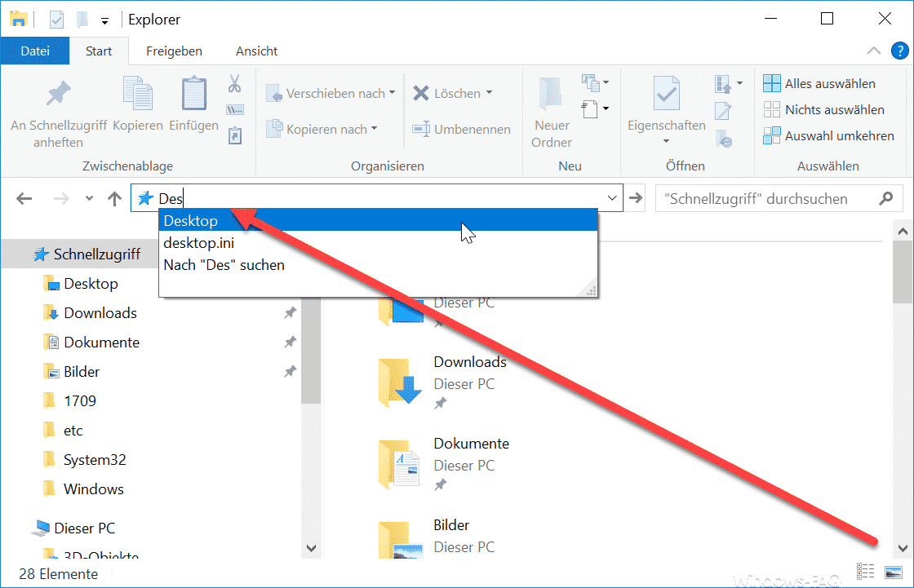Collapse the ribbon with chevron arrow
Viewport: 914px width, 588px height.
(874, 51)
